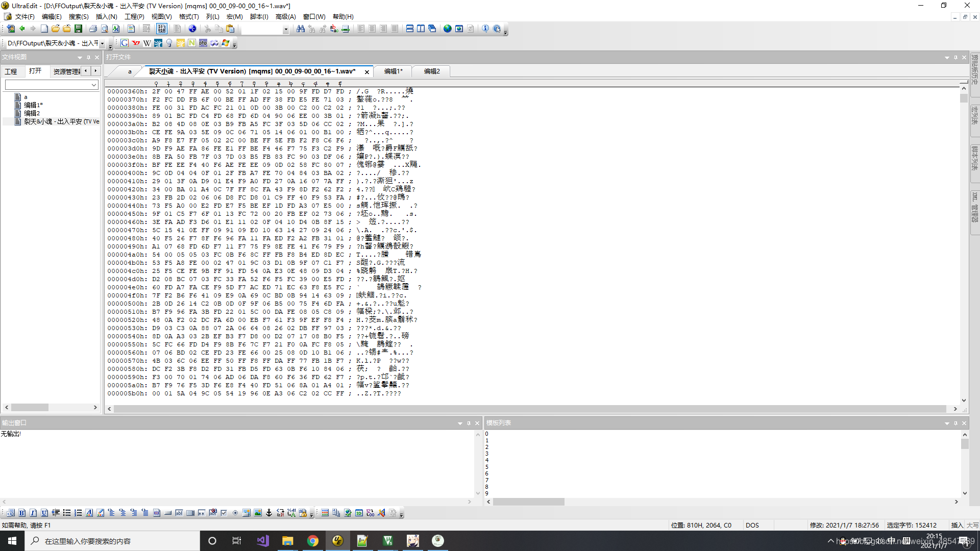Screen dimensions: 980x551
Task: Click the Replace abc icon
Action: pos(334,29)
